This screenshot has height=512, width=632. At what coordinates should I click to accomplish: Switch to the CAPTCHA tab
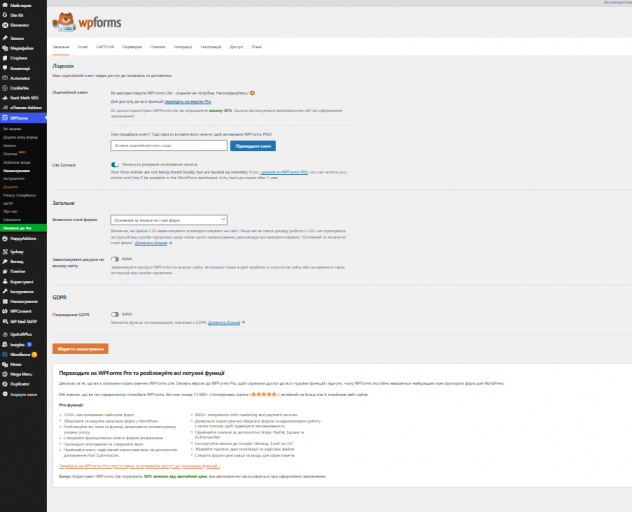(x=105, y=47)
